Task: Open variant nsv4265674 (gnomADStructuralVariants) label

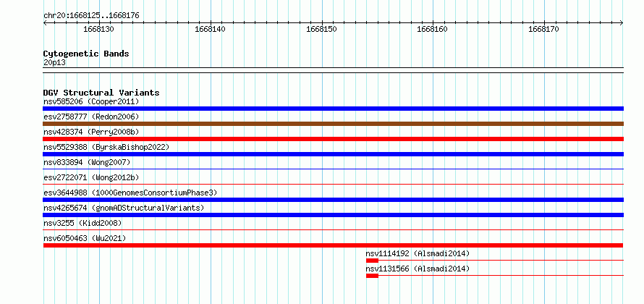Action: tap(124, 208)
